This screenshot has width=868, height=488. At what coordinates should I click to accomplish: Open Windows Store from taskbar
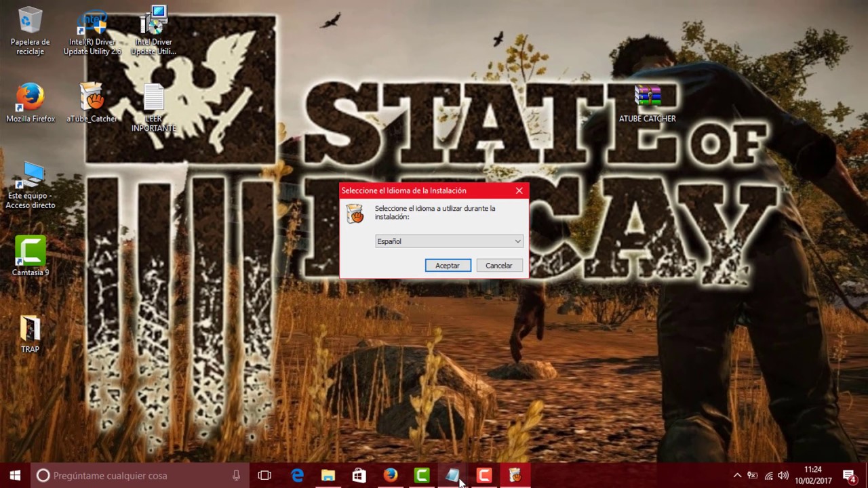359,476
